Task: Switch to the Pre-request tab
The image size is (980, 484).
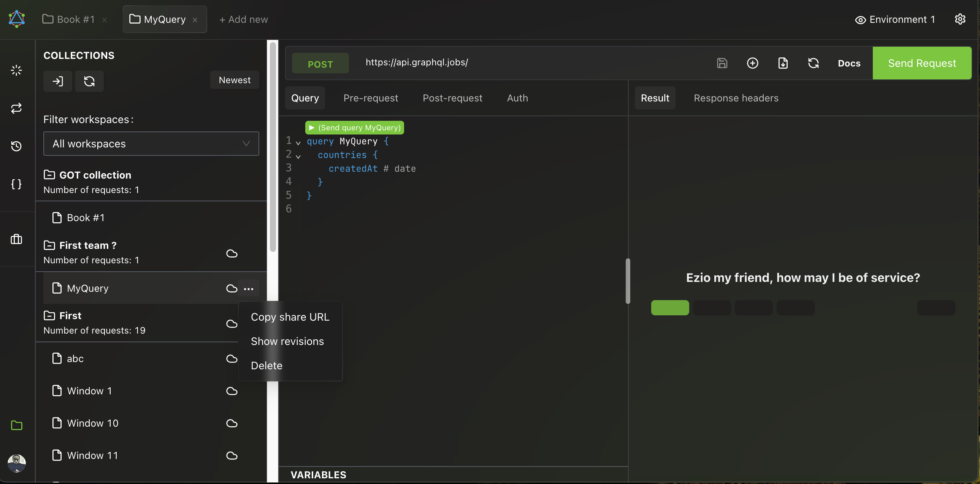Action: (x=371, y=98)
